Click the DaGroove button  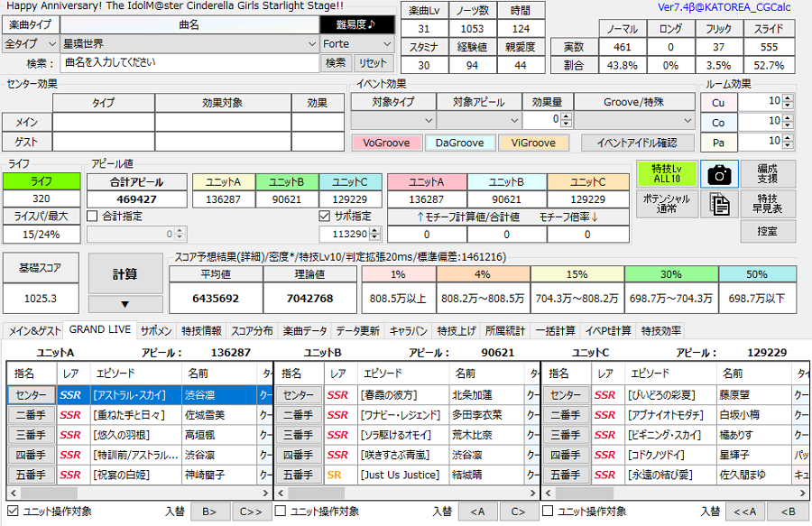[x=460, y=143]
